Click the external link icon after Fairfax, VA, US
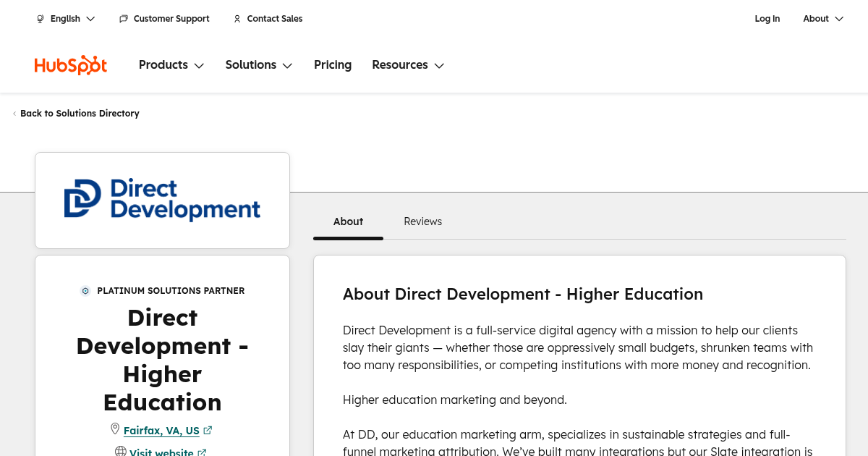The image size is (868, 456). click(x=208, y=430)
